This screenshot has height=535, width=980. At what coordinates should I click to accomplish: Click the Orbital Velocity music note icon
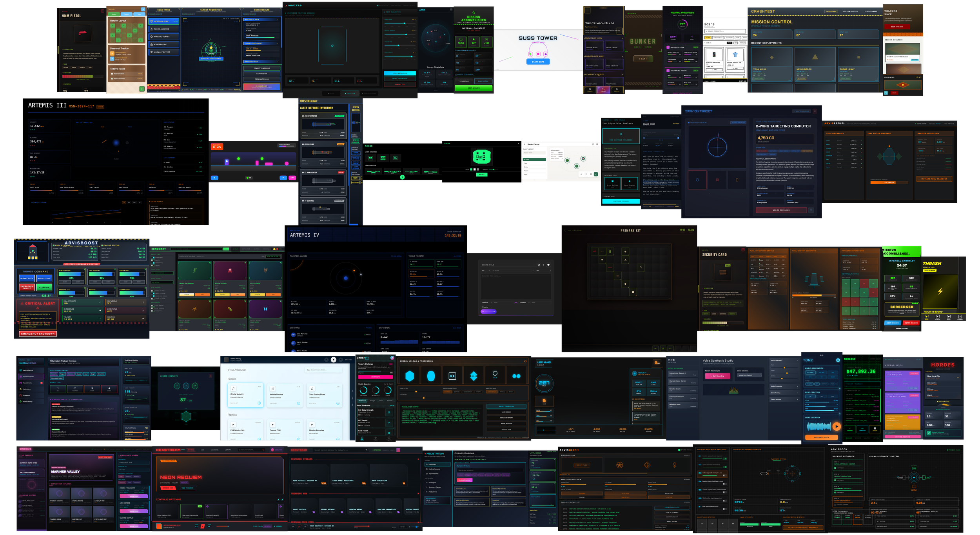[x=233, y=389]
